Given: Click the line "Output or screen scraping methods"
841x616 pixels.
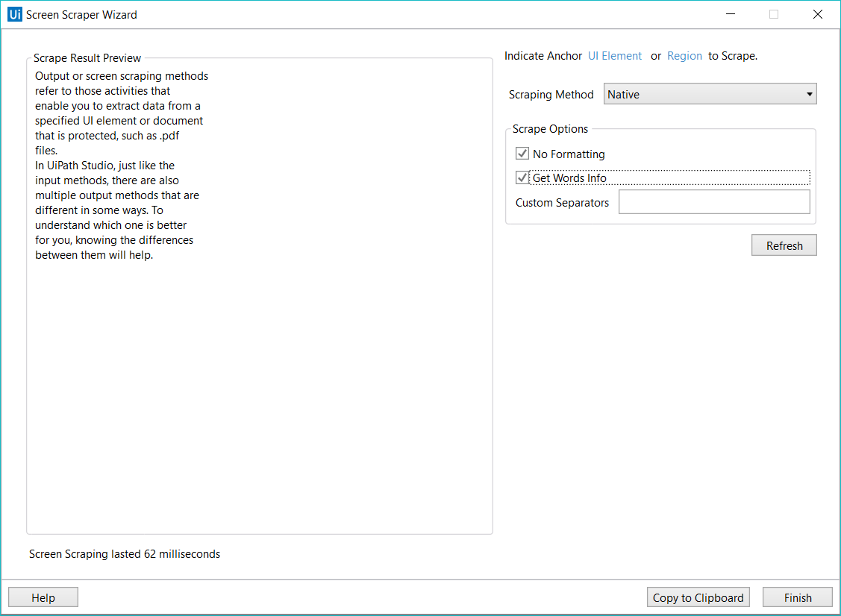Looking at the screenshot, I should point(122,76).
